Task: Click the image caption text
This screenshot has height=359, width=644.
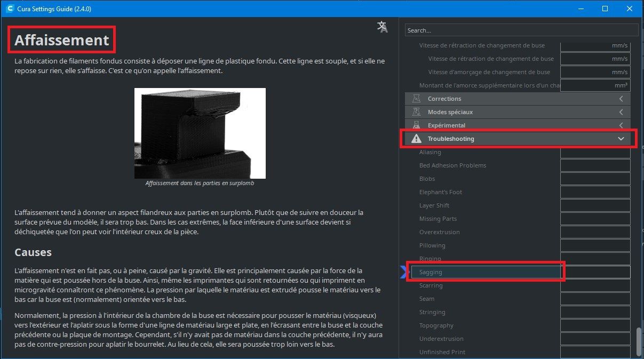Action: point(200,183)
